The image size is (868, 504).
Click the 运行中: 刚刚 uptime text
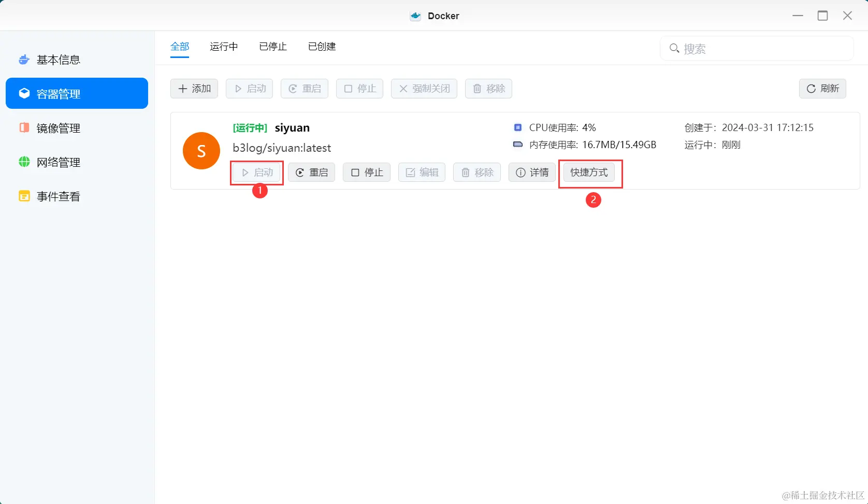coord(713,145)
